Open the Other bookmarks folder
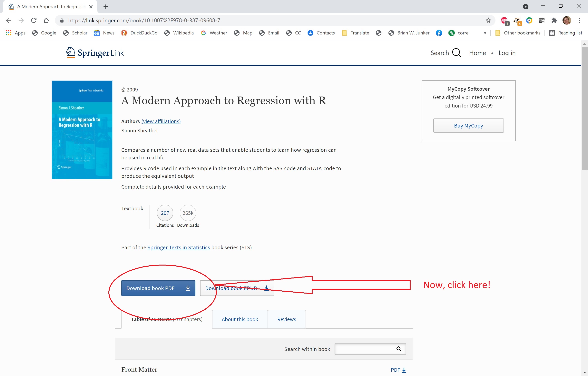Image resolution: width=588 pixels, height=376 pixels. pos(518,33)
